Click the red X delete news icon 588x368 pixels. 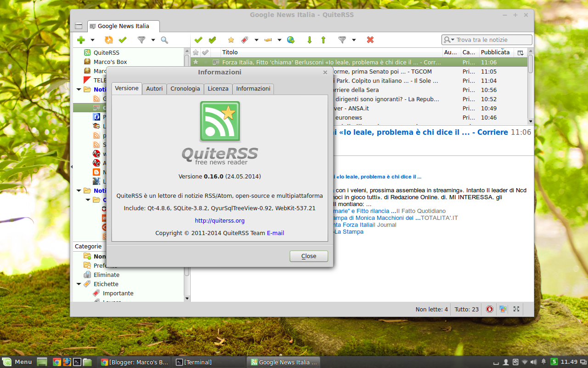click(x=370, y=40)
